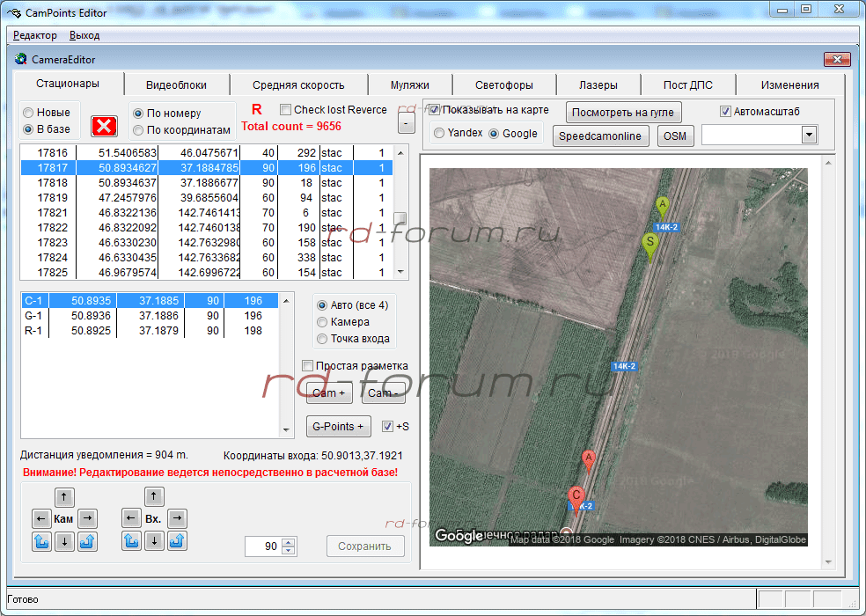This screenshot has height=616, width=866.
Task: Switch to the Стационары tab
Action: point(68,84)
